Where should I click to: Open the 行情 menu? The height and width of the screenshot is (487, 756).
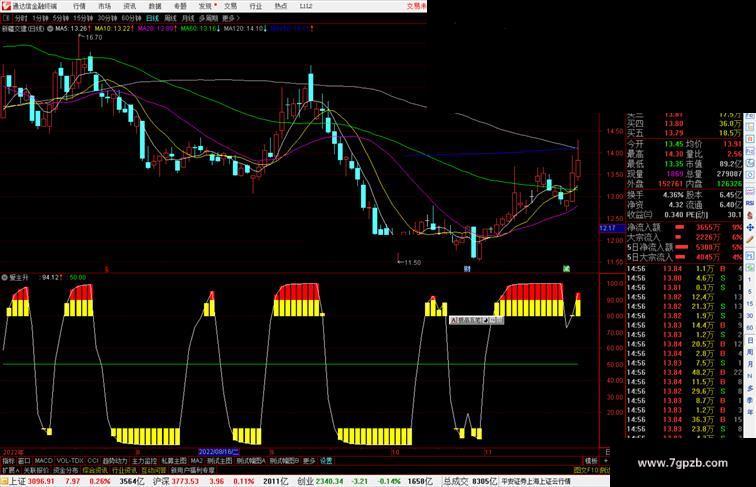pos(79,6)
